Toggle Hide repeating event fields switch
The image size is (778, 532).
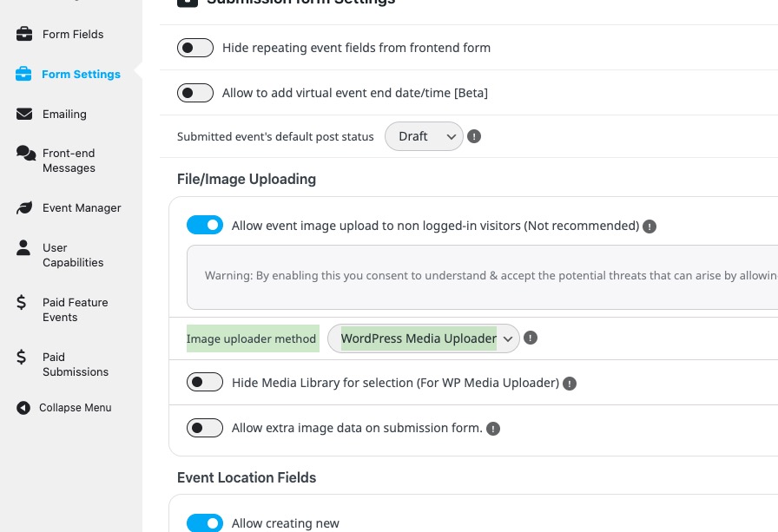pyautogui.click(x=195, y=48)
